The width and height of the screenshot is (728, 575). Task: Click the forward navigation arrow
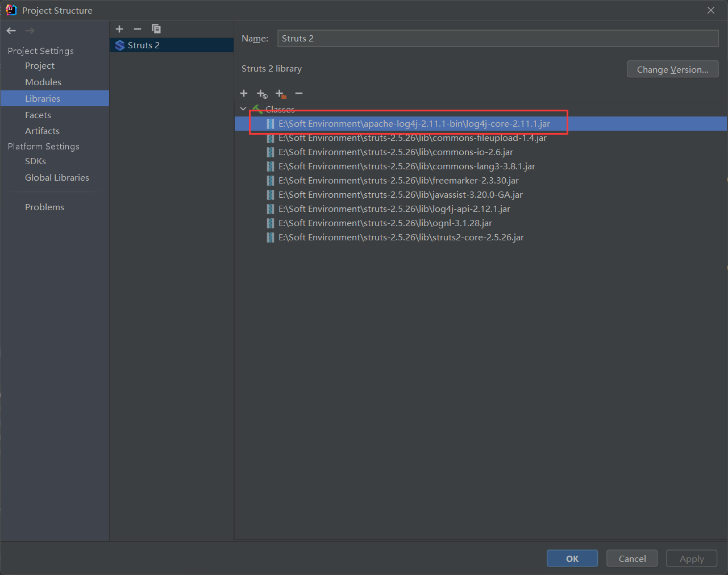[30, 31]
